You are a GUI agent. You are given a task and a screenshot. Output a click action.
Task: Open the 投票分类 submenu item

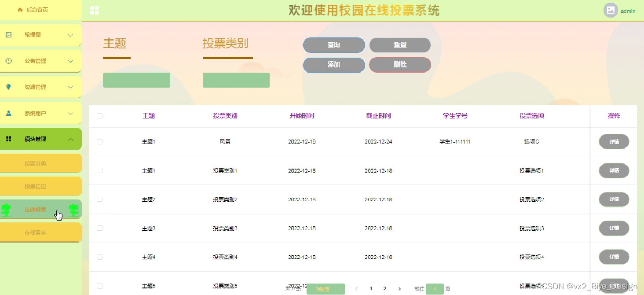click(40, 163)
